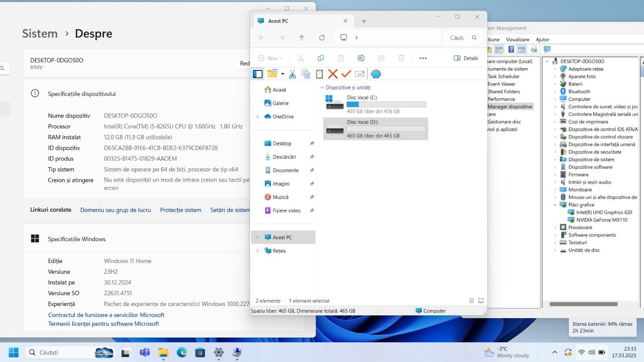Image resolution: width=644 pixels, height=362 pixels.
Task: Click Disc local (D:) empty usage bar
Action: [386, 129]
